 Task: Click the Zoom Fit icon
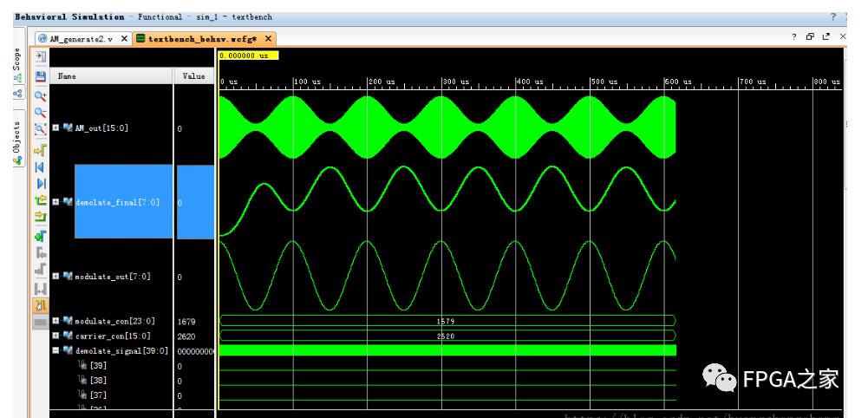[40, 130]
